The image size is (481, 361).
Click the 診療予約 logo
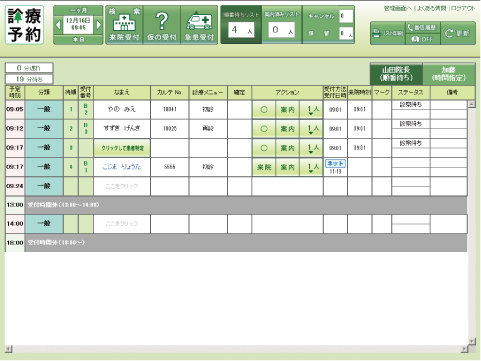[24, 25]
